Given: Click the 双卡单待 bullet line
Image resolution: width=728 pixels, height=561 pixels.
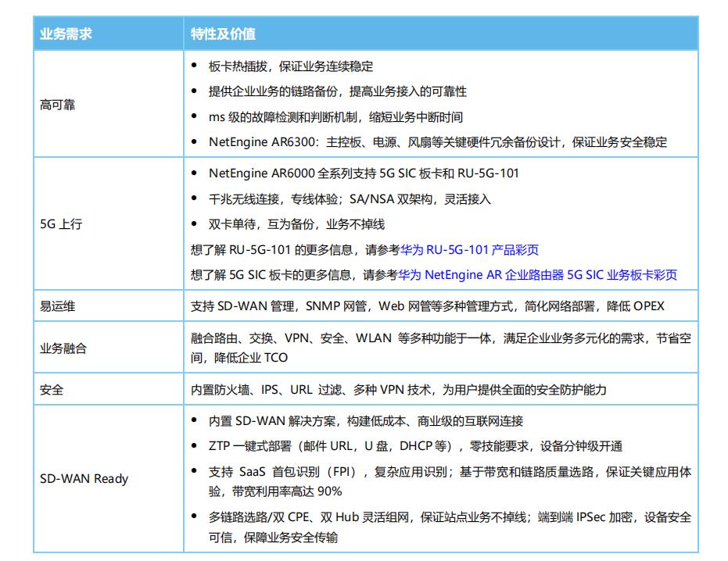Looking at the screenshot, I should click(x=296, y=224).
